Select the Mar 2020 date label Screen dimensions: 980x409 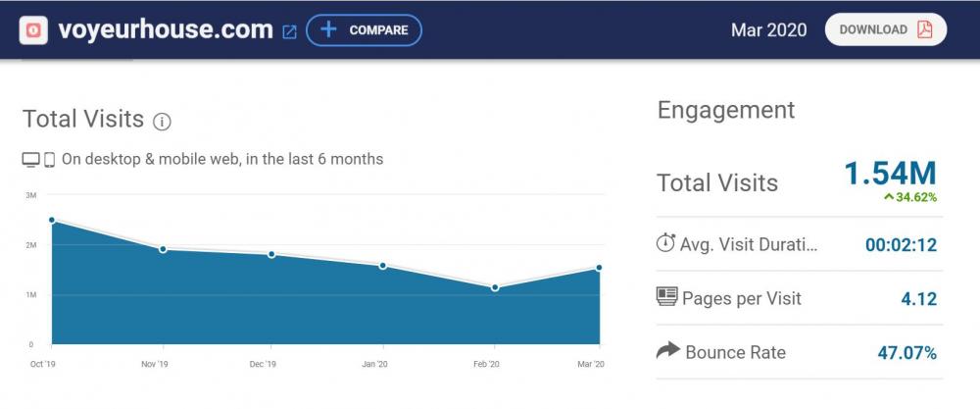[x=768, y=29]
